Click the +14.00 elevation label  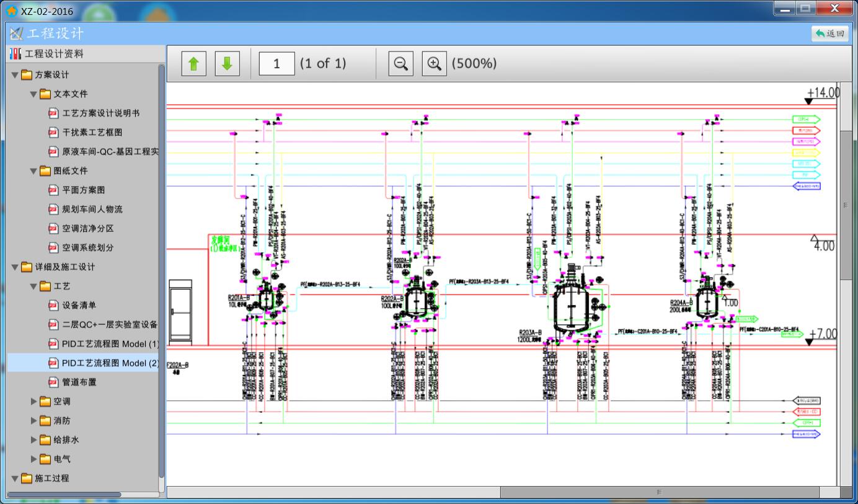(x=824, y=93)
